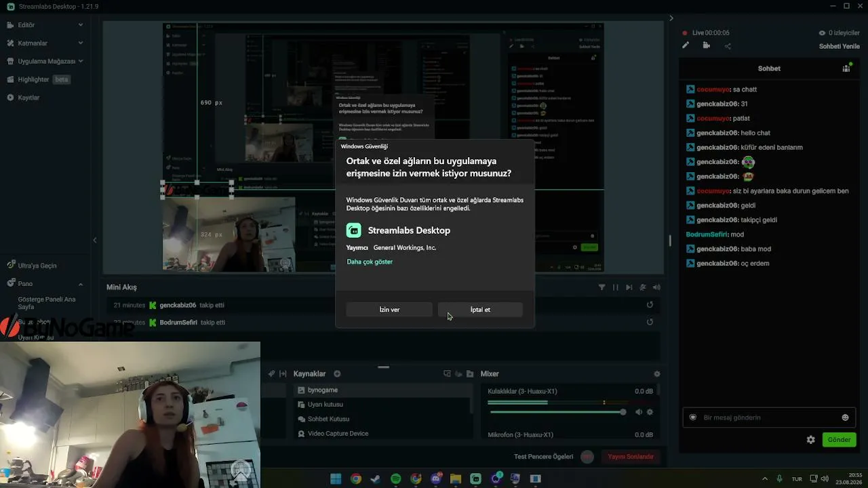868x488 pixels.
Task: Share the stream via share icon
Action: [x=728, y=46]
